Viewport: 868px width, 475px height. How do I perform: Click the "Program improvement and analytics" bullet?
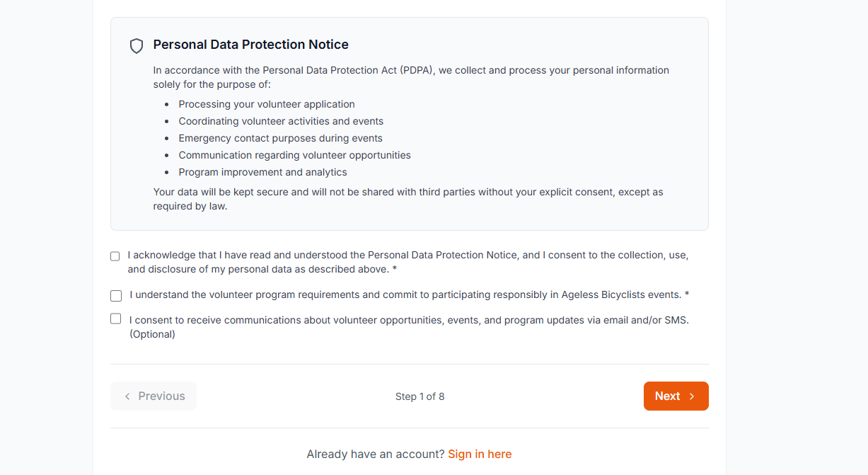(x=262, y=172)
